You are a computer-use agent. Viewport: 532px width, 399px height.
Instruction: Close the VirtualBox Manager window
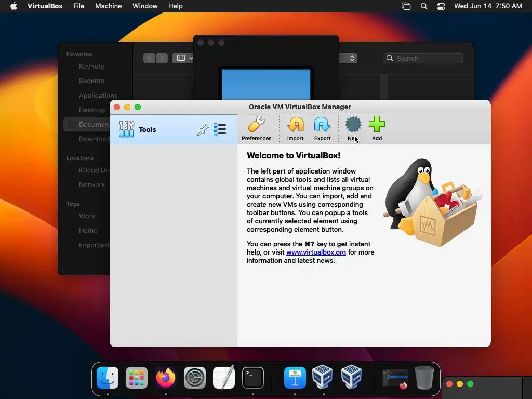[117, 107]
